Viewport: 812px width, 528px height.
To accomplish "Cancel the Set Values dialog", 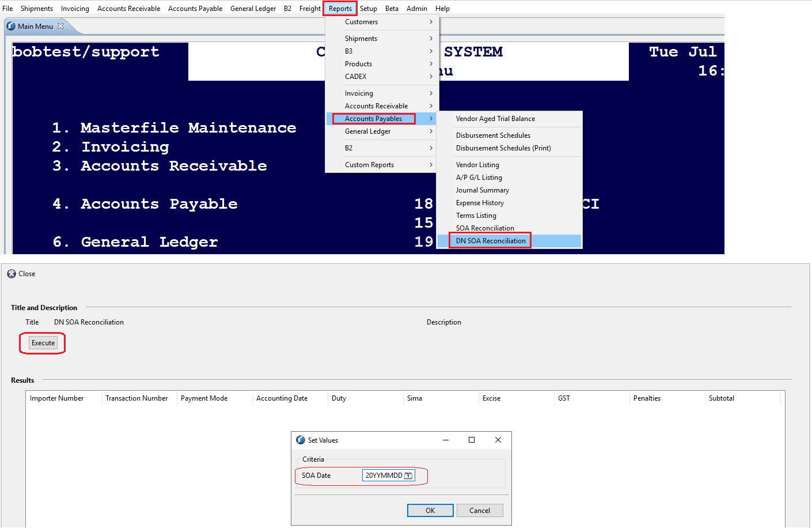I will pos(480,511).
